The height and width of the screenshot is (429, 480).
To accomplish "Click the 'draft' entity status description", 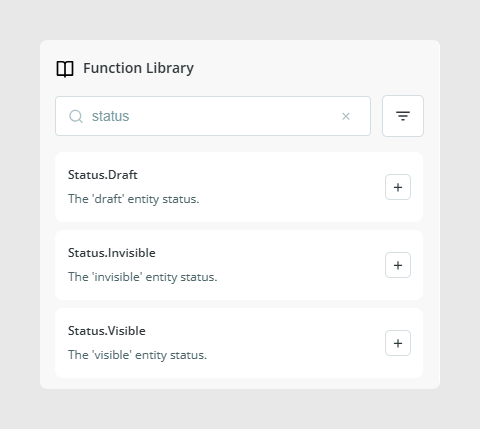I will [x=134, y=199].
